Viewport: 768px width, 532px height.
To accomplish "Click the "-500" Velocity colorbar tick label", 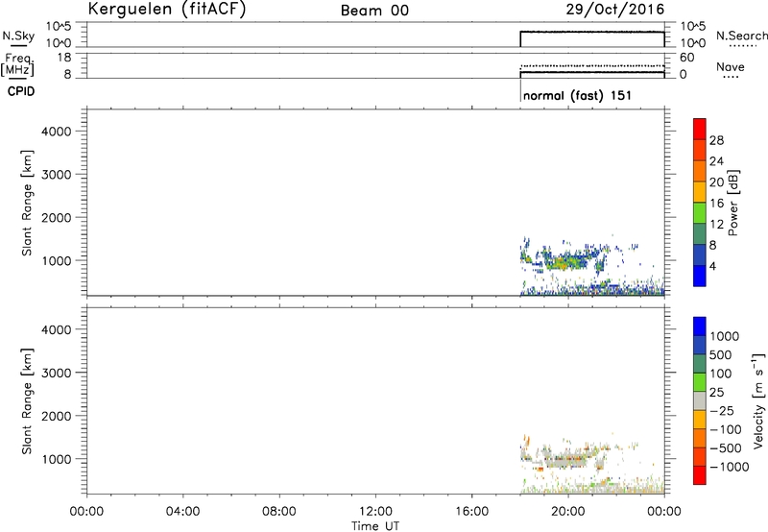I will point(725,447).
